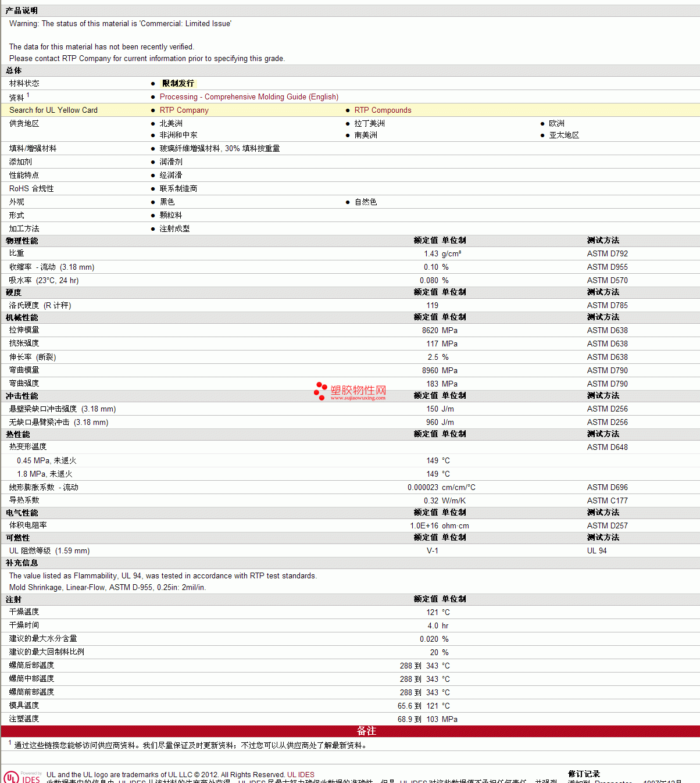Click the Rockwell hardness value 119
This screenshot has height=783, width=700.
[433, 306]
